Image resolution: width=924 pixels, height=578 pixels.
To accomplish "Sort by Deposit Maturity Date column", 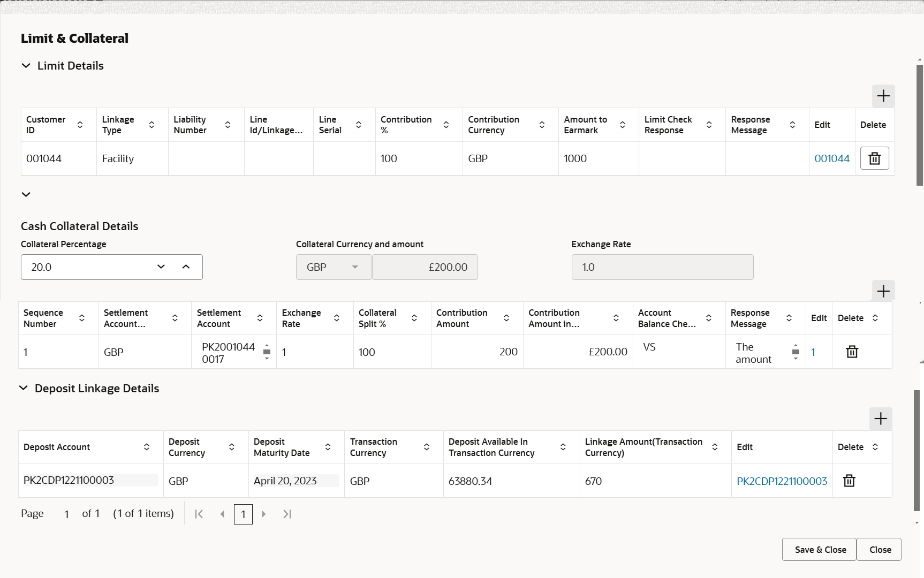I will click(x=328, y=447).
